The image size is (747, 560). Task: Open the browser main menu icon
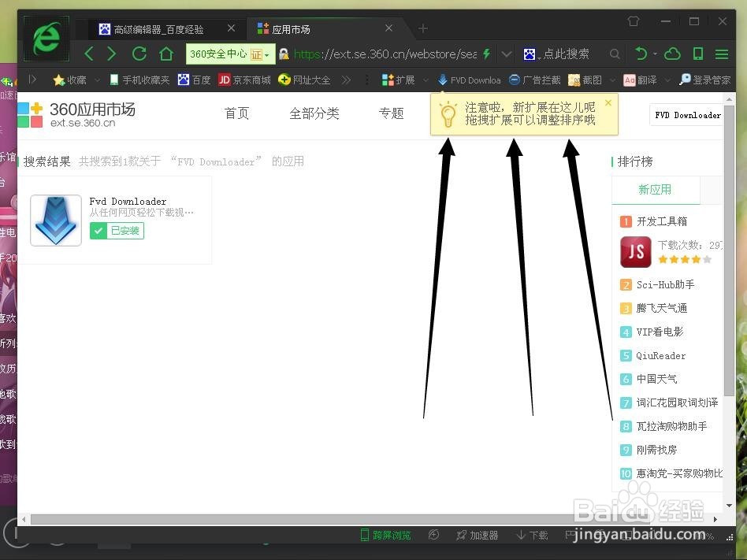tap(722, 54)
